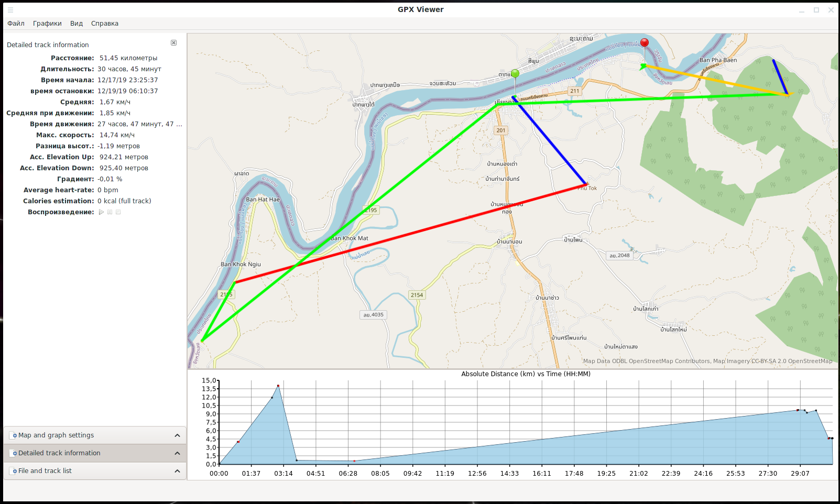Click the playback play button

pyautogui.click(x=101, y=212)
